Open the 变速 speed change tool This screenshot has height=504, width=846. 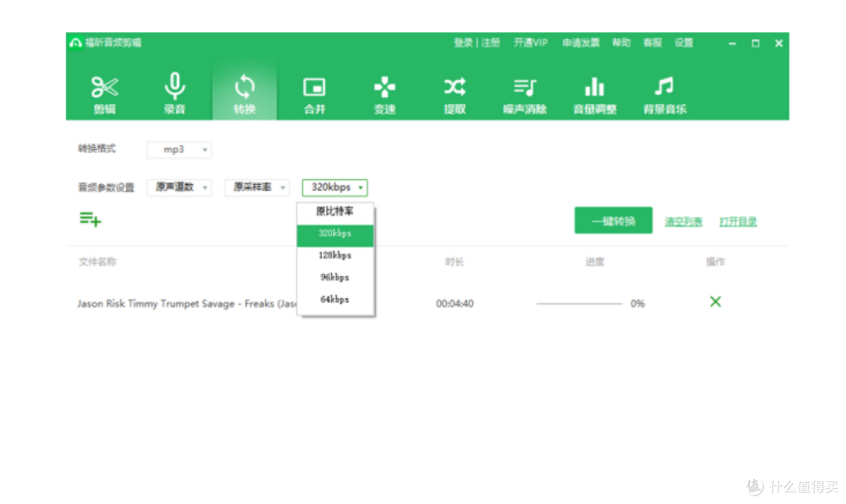(x=385, y=94)
